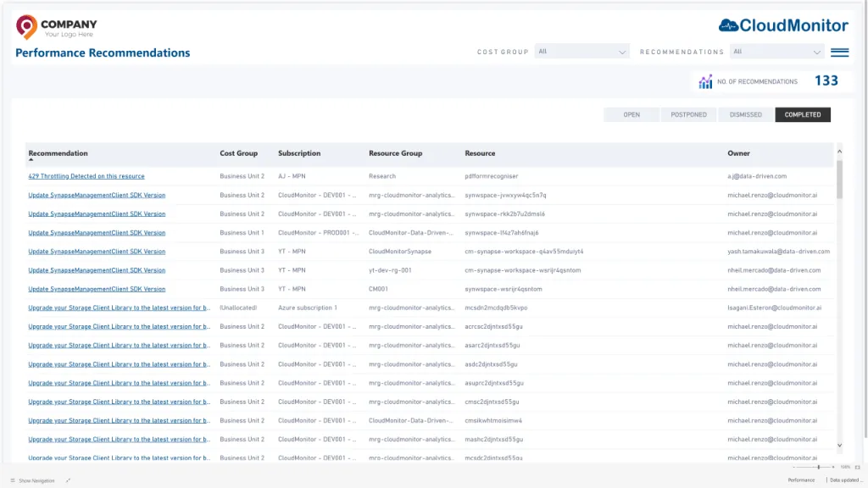Click the yt-dev-rg-001 resource group cell
The width and height of the screenshot is (868, 488).
click(x=390, y=270)
